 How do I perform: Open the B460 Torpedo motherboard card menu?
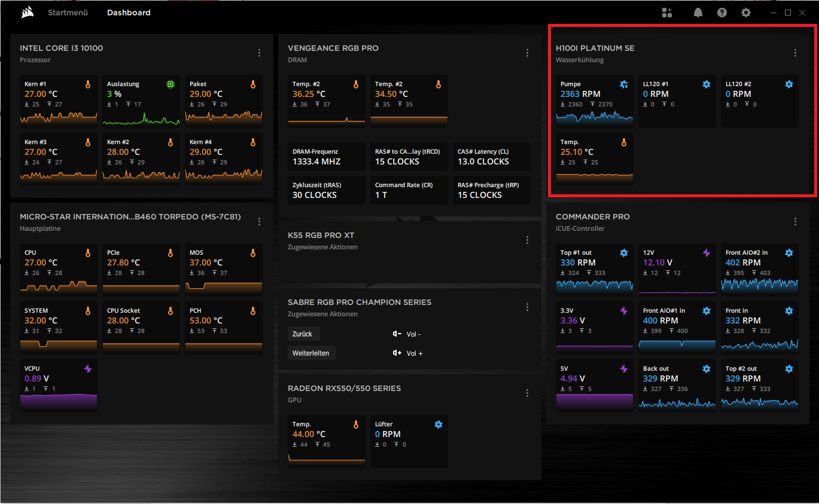click(259, 221)
